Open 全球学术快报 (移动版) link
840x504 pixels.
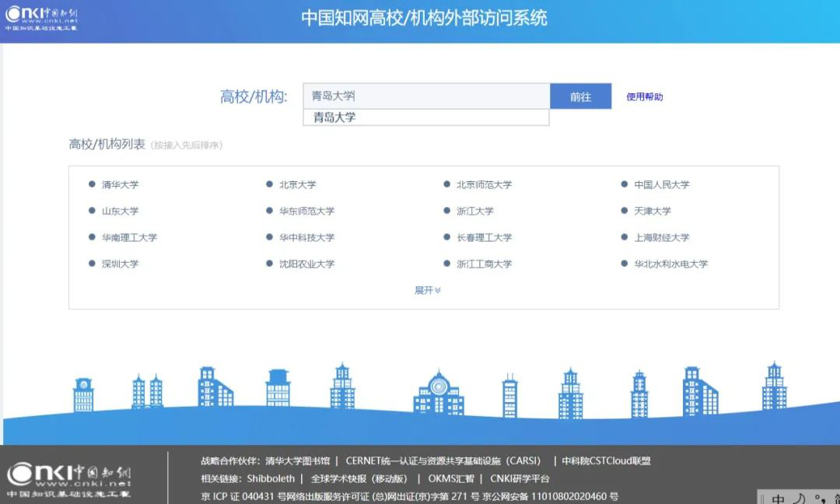[359, 478]
